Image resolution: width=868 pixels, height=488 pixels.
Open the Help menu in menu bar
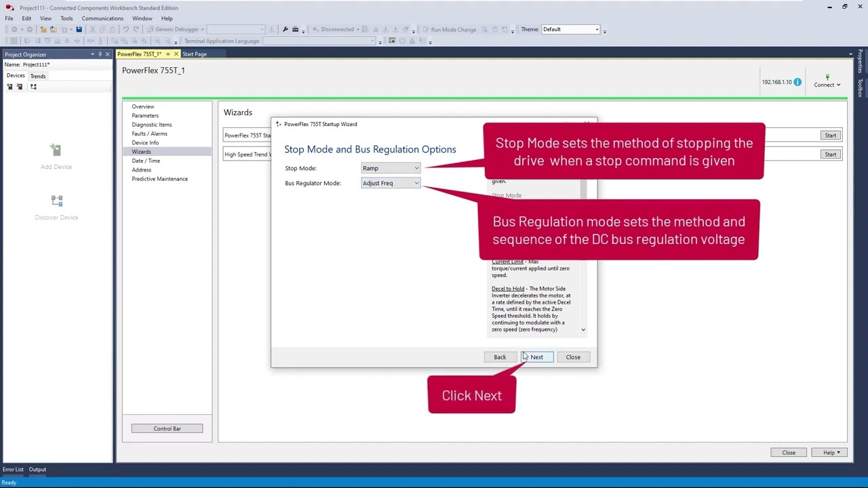pos(167,18)
